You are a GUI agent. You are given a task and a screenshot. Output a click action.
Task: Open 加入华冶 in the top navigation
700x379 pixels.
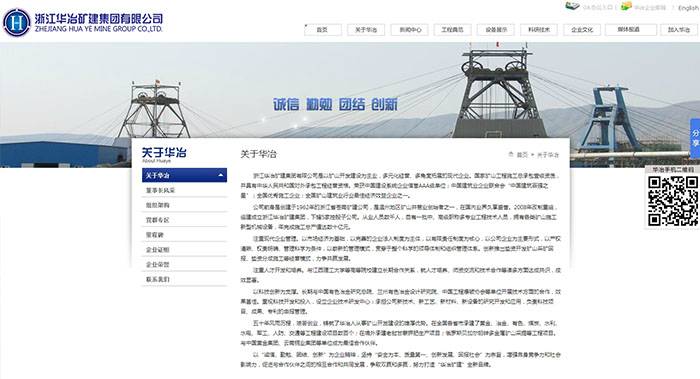coord(679,30)
